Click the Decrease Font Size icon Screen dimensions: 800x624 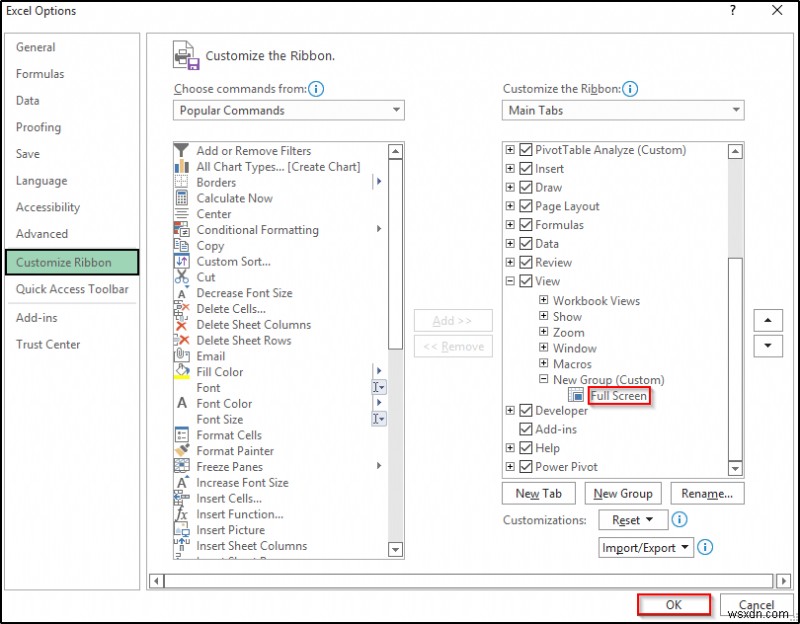click(182, 293)
